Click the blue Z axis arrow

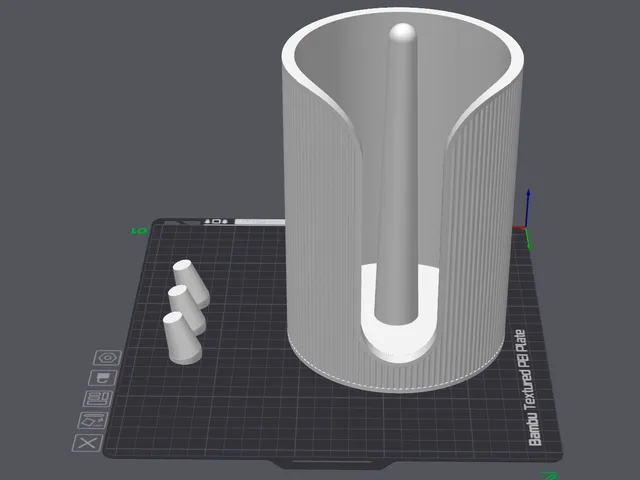(x=528, y=208)
